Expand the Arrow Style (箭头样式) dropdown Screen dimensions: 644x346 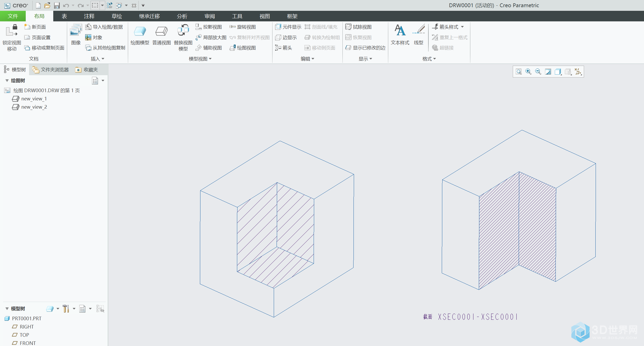click(462, 27)
